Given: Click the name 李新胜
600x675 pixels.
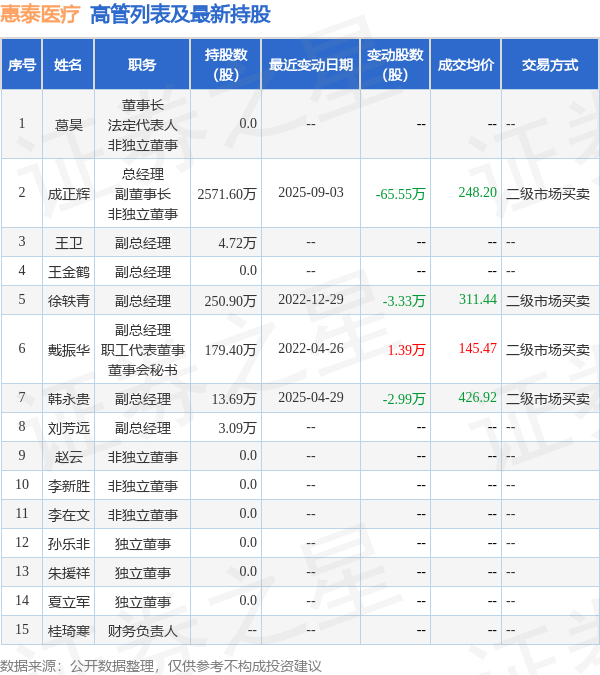Looking at the screenshot, I should click(x=68, y=486).
